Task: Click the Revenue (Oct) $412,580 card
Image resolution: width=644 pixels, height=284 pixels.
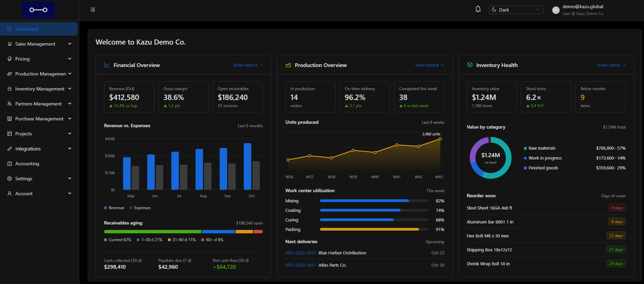Action: coord(129,97)
